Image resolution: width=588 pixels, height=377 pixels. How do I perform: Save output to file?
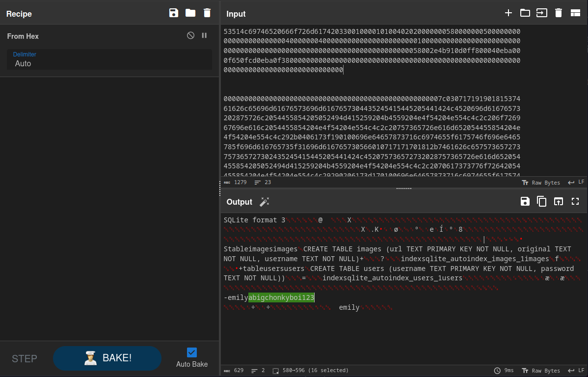tap(525, 201)
